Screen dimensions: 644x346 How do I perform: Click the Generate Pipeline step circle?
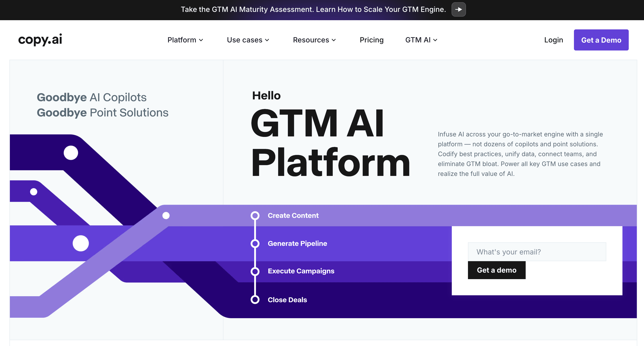pyautogui.click(x=255, y=243)
